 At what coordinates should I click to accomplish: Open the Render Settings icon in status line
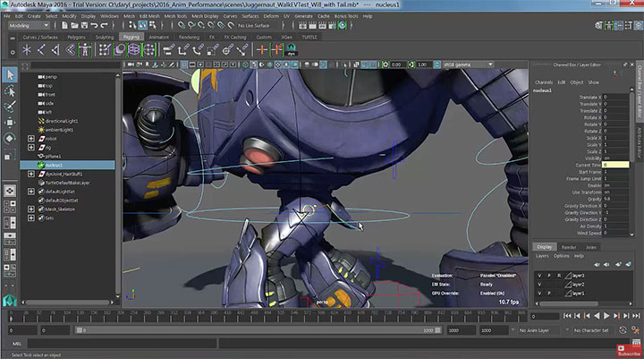pos(332,25)
